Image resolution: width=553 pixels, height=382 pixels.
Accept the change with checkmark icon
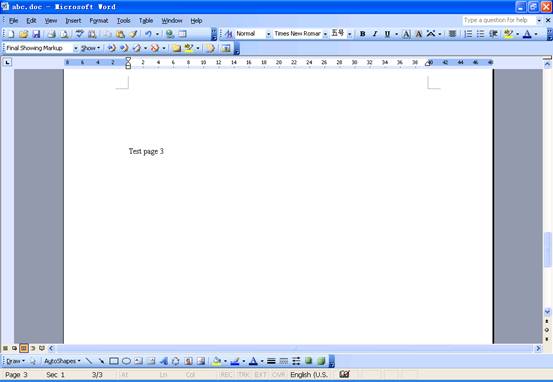click(137, 48)
